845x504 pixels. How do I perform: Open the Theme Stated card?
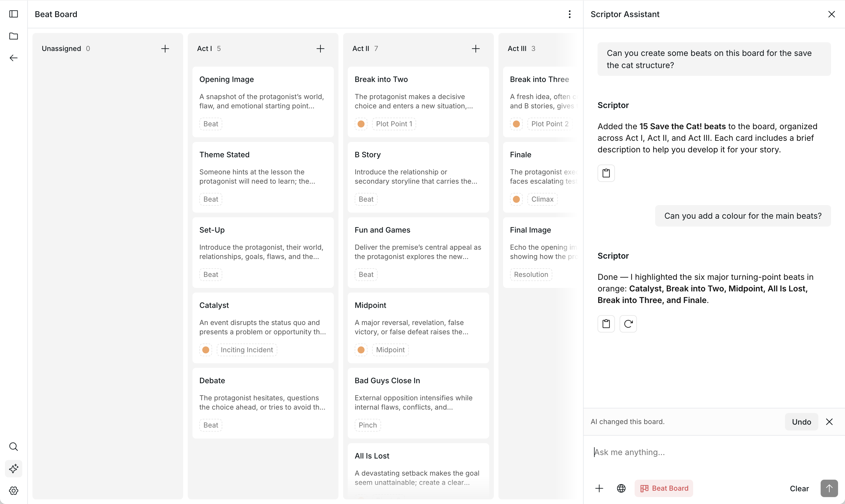(263, 177)
